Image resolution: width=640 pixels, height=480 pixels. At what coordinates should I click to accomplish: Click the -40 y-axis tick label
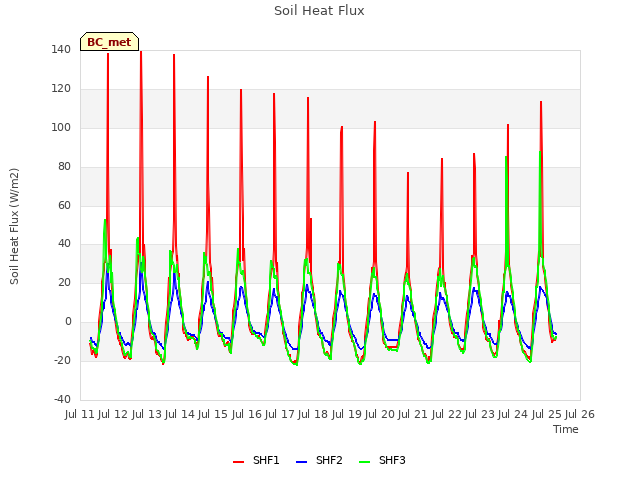click(x=62, y=399)
